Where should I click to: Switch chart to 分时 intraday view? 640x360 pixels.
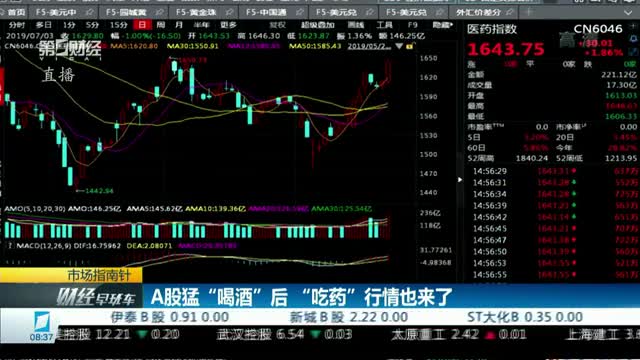pos(17,25)
